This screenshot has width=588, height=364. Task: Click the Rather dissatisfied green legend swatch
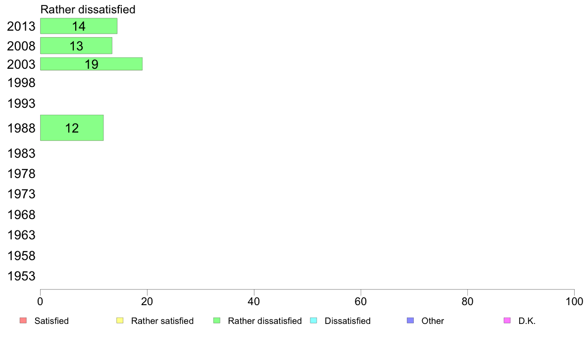pos(217,320)
